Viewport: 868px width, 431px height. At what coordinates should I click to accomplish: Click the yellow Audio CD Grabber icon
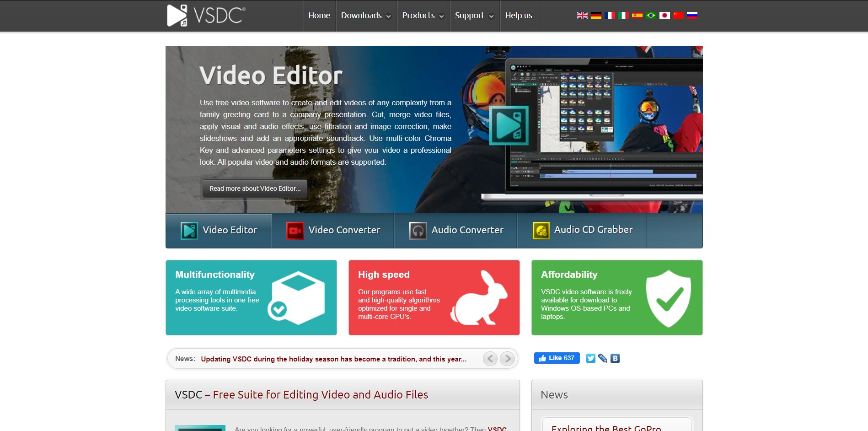(x=541, y=231)
